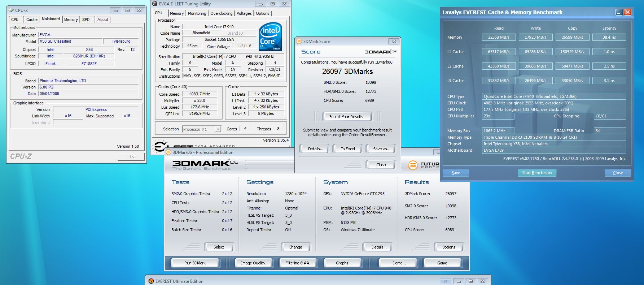Image resolution: width=644 pixels, height=285 pixels.
Task: Click Core Speed value 4083.7 MHz
Action: click(x=200, y=94)
